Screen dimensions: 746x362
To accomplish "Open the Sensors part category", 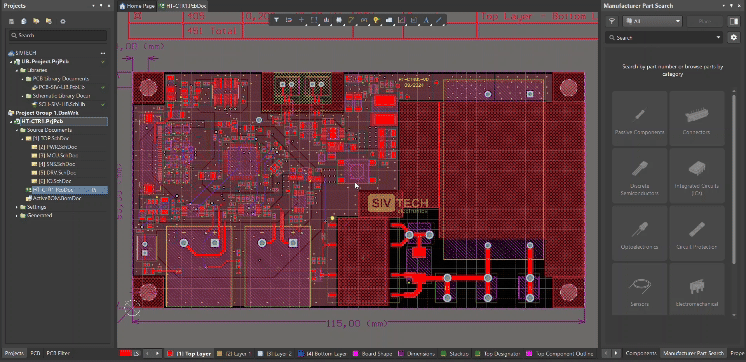I will 639,290.
